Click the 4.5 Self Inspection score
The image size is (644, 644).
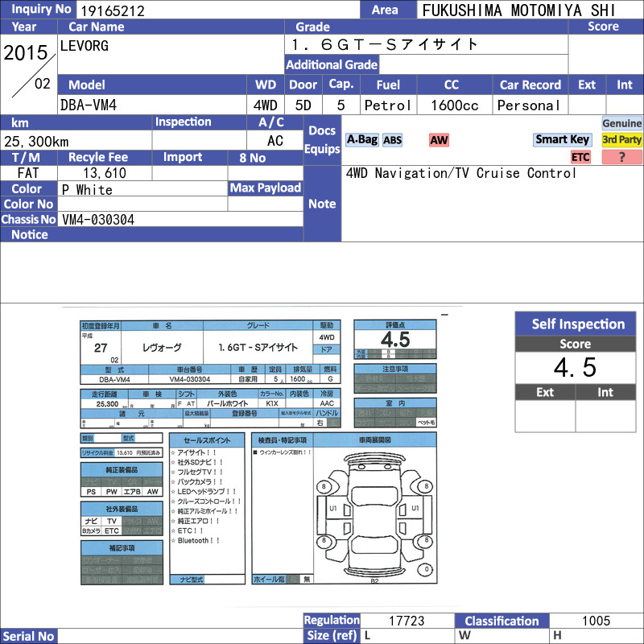point(575,367)
